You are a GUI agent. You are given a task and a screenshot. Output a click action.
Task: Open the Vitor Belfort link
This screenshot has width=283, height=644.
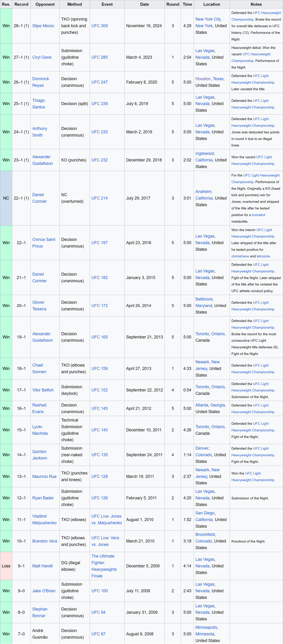point(43,390)
